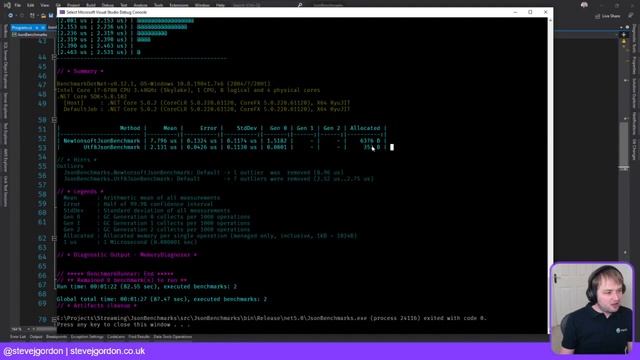Image resolution: width=640 pixels, height=360 pixels.
Task: Click the split editor icon above scrollbar
Action: [624, 34]
